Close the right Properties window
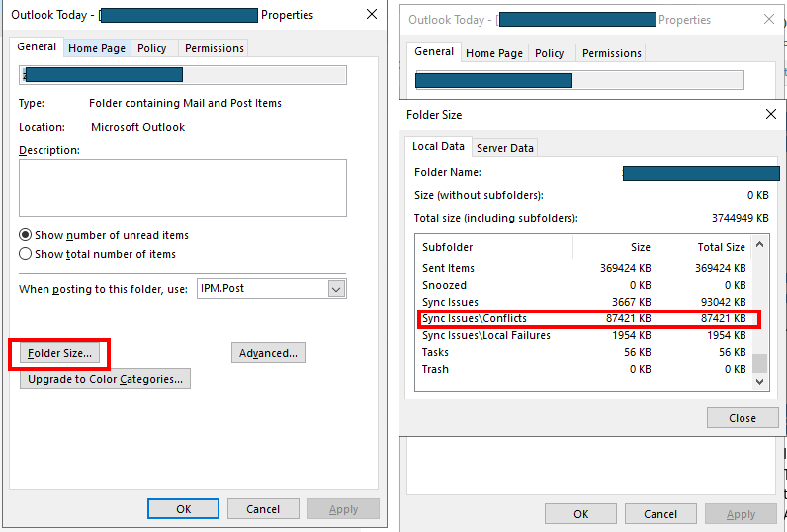Screen dimensions: 787x532 (769, 19)
